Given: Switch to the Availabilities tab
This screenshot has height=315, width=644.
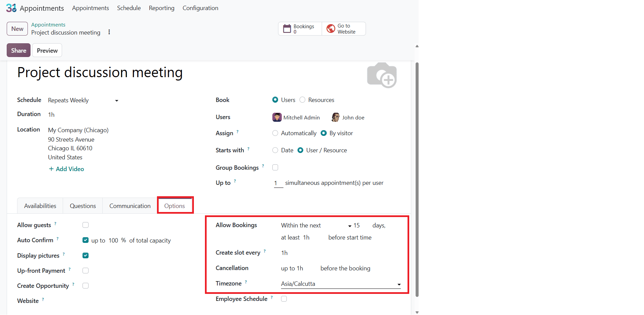Looking at the screenshot, I should point(40,206).
